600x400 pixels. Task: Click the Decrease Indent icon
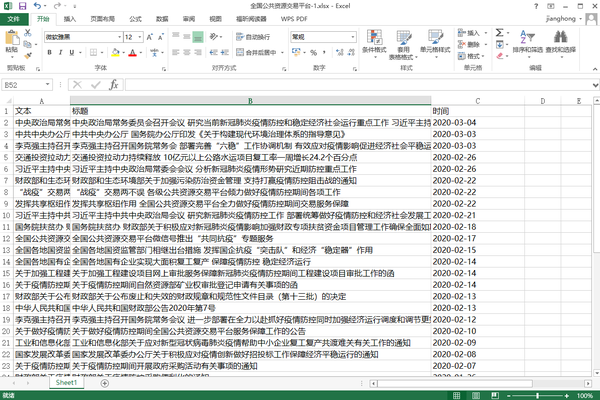pos(213,52)
